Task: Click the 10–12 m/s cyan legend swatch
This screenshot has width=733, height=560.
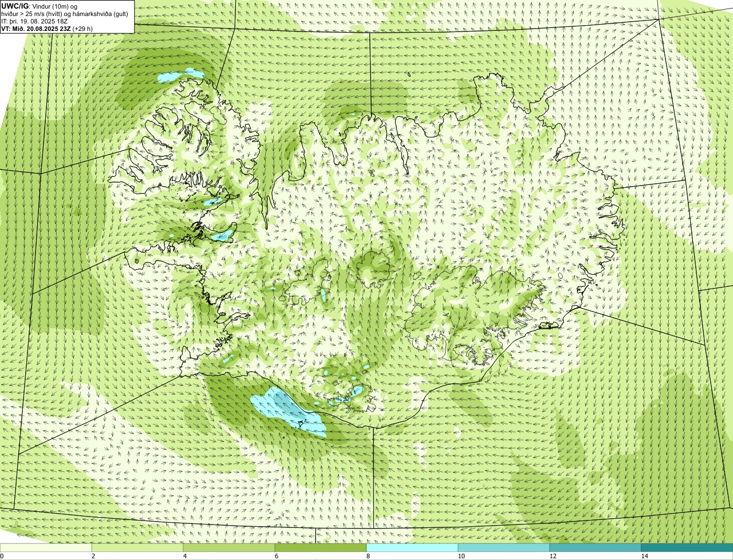Action: 504,547
